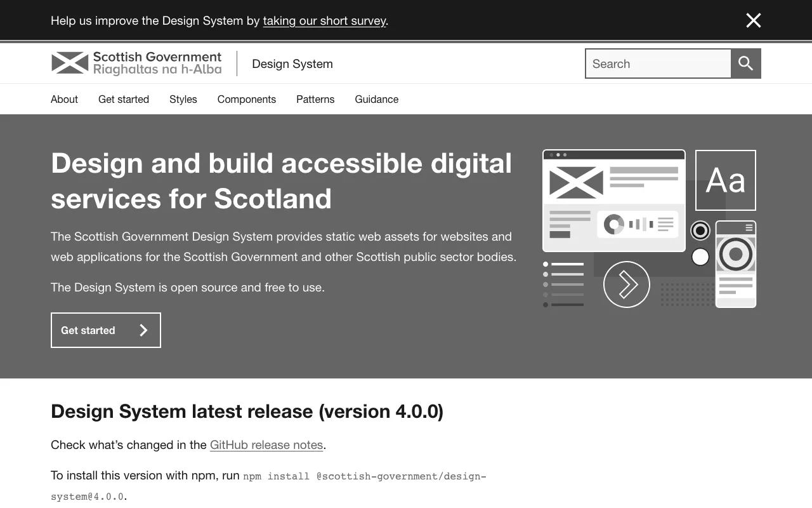This screenshot has width=812, height=508.
Task: Open the 'taking our short survey' link
Action: (324, 20)
